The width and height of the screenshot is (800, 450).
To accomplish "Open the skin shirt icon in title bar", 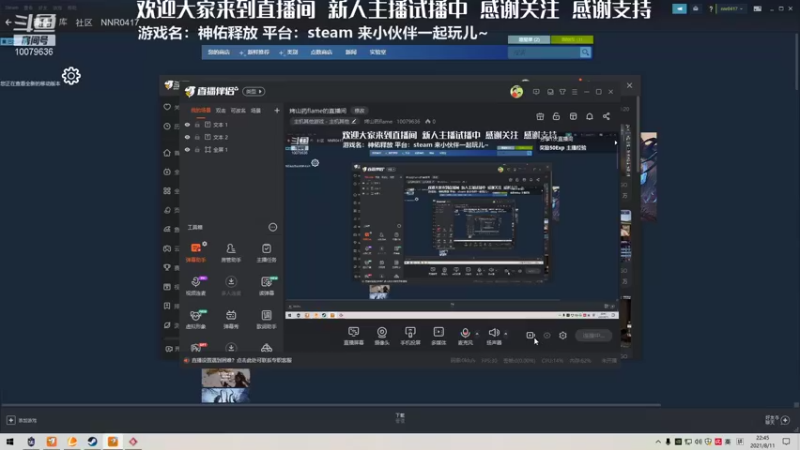I will pos(562,92).
